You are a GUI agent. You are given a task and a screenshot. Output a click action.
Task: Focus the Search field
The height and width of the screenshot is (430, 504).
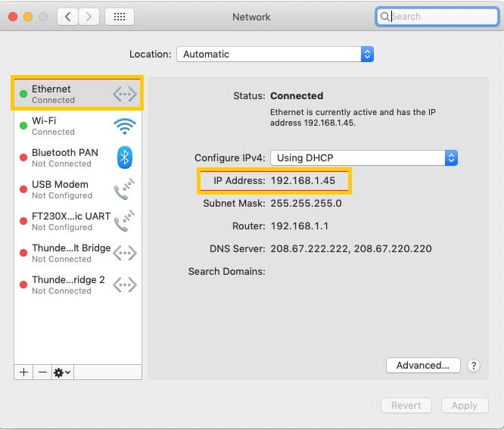(437, 17)
